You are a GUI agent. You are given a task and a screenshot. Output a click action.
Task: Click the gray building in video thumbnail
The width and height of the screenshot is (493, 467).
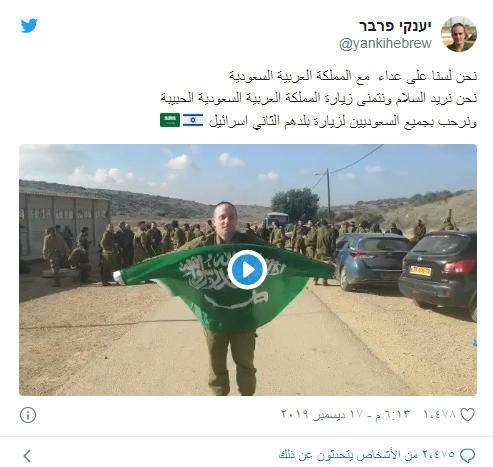64,226
